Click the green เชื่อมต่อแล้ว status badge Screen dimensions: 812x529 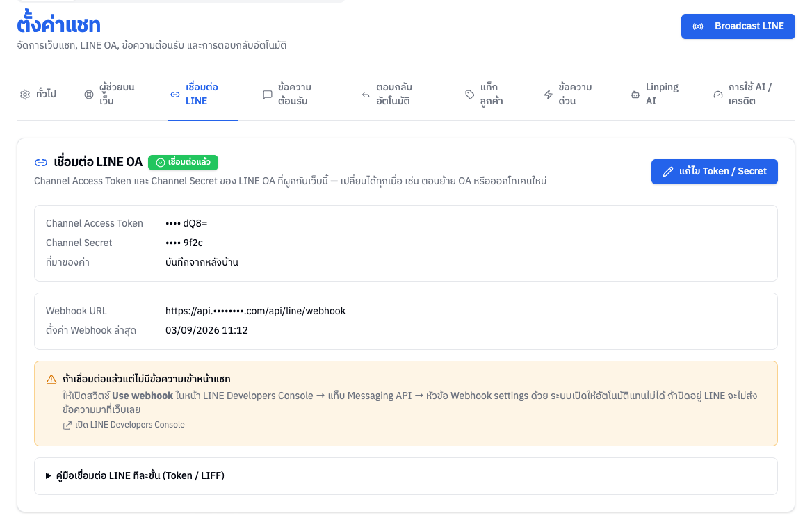pyautogui.click(x=183, y=163)
